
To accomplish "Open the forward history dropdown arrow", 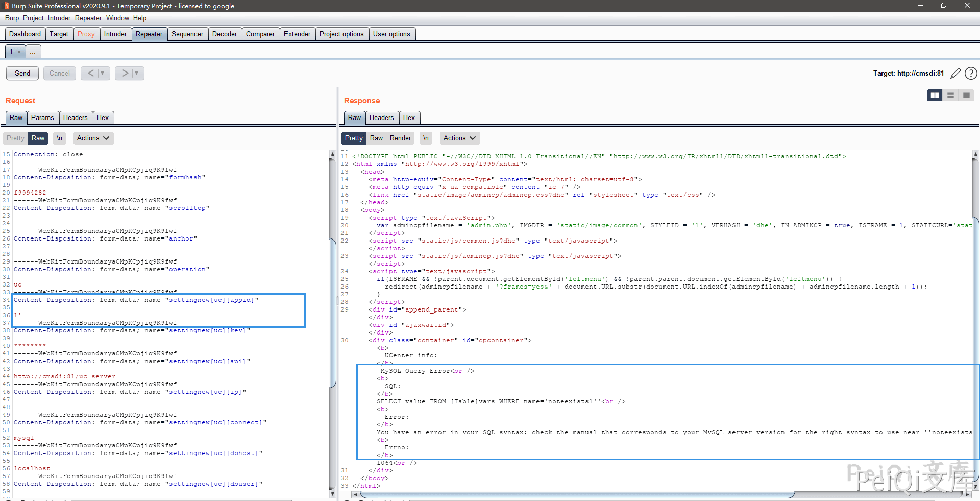I will 137,73.
